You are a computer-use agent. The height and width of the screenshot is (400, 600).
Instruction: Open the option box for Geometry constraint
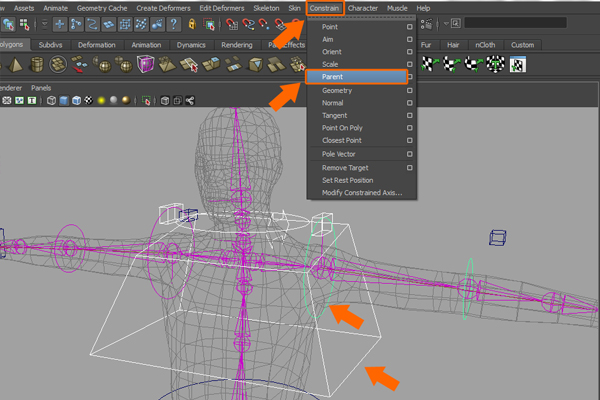tap(409, 90)
